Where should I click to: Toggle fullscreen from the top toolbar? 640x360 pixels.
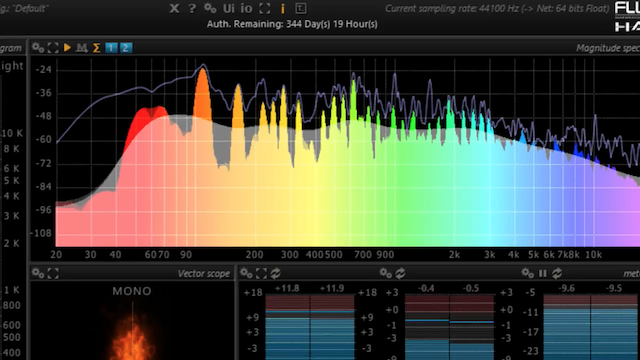click(264, 8)
